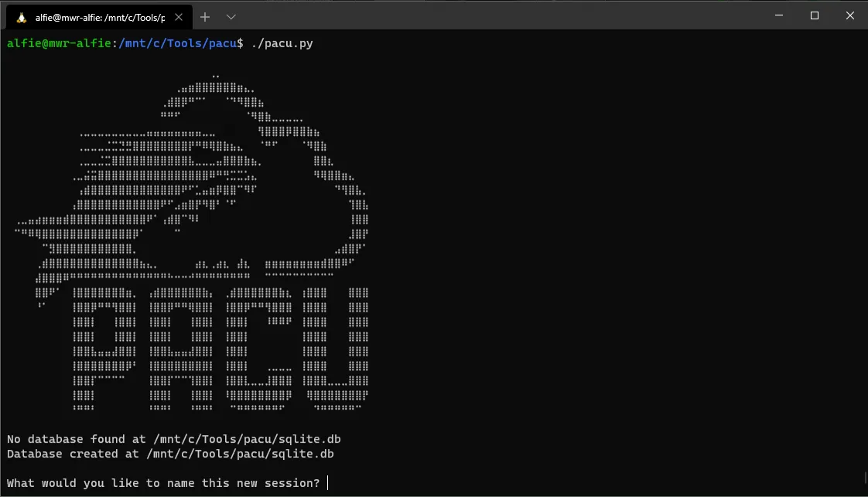
Task: Click the blue /mnt/c/Tools/pacu path in the prompt
Action: coord(178,43)
